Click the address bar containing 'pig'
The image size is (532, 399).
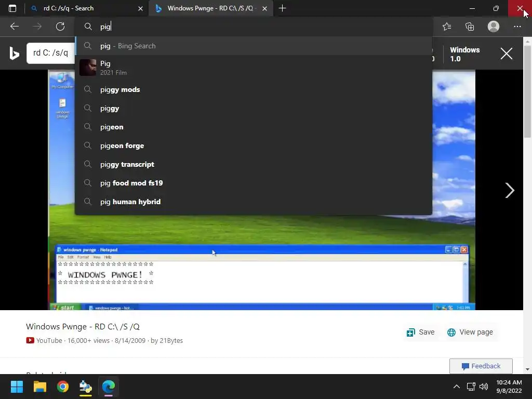[x=254, y=26]
